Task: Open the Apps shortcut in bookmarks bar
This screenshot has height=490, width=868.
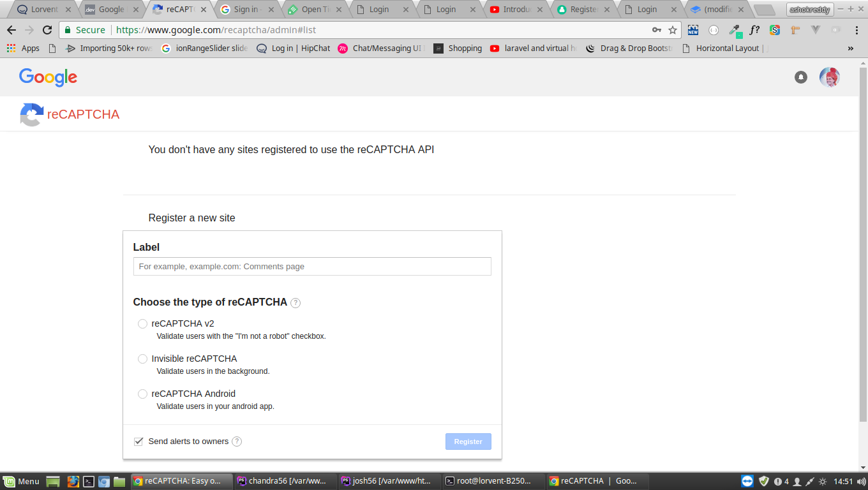Action: [x=23, y=48]
